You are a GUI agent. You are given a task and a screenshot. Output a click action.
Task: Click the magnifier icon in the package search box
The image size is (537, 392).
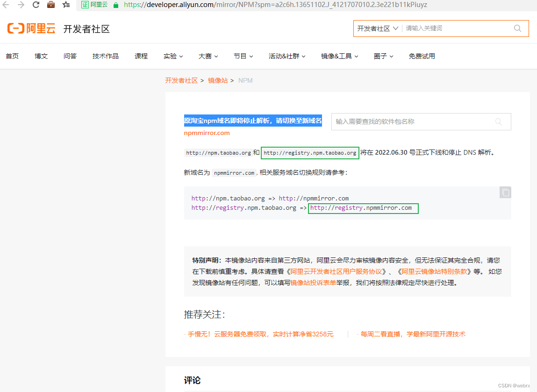(x=499, y=121)
